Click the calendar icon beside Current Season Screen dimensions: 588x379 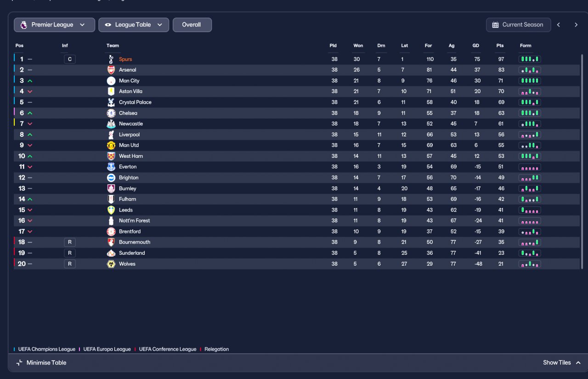pyautogui.click(x=495, y=25)
